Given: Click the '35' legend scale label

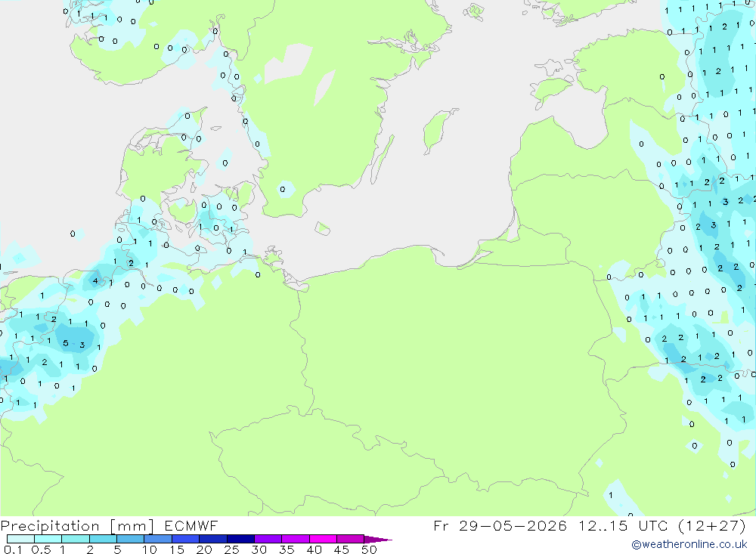Looking at the screenshot, I should coord(287,549).
